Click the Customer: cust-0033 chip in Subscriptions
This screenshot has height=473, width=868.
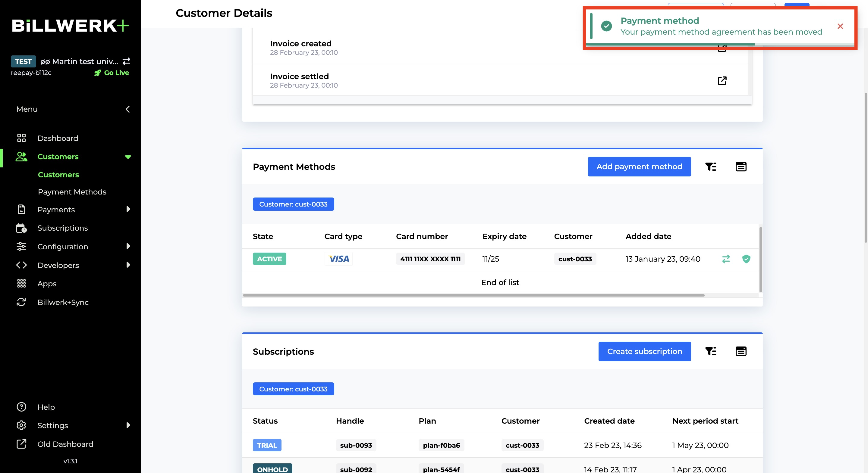click(294, 389)
